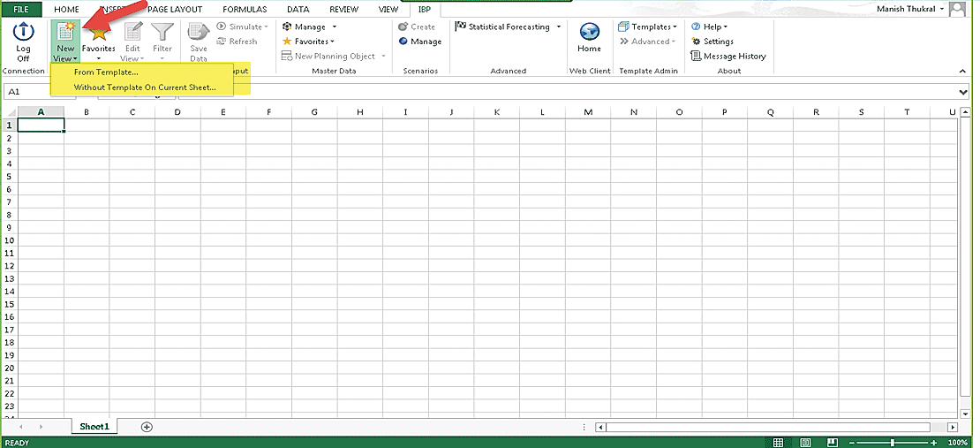Open the Web Client Home globe
Viewport: 980px width, 448px height.
tap(590, 31)
